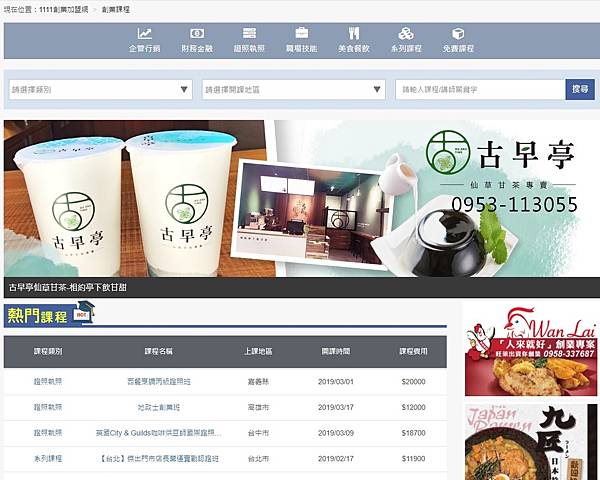This screenshot has height=480, width=600.
Task: Open the 證照執照 category icon
Action: [x=249, y=40]
